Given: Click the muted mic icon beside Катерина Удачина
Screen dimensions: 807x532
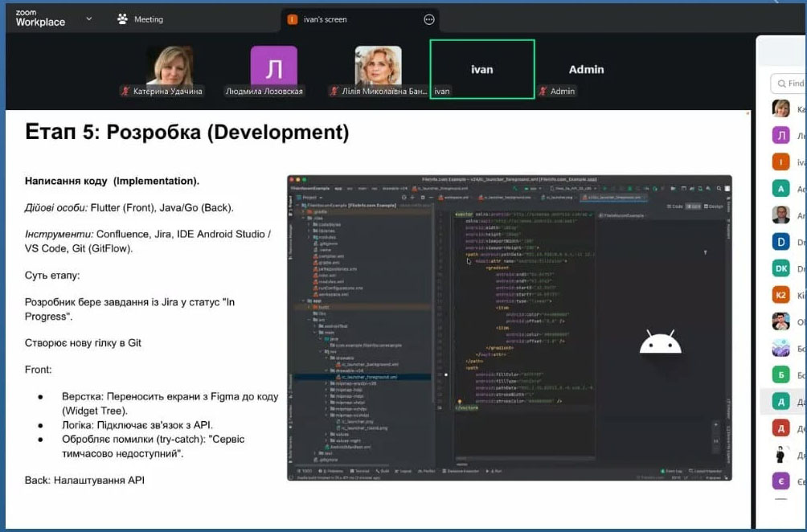Looking at the screenshot, I should (x=125, y=92).
